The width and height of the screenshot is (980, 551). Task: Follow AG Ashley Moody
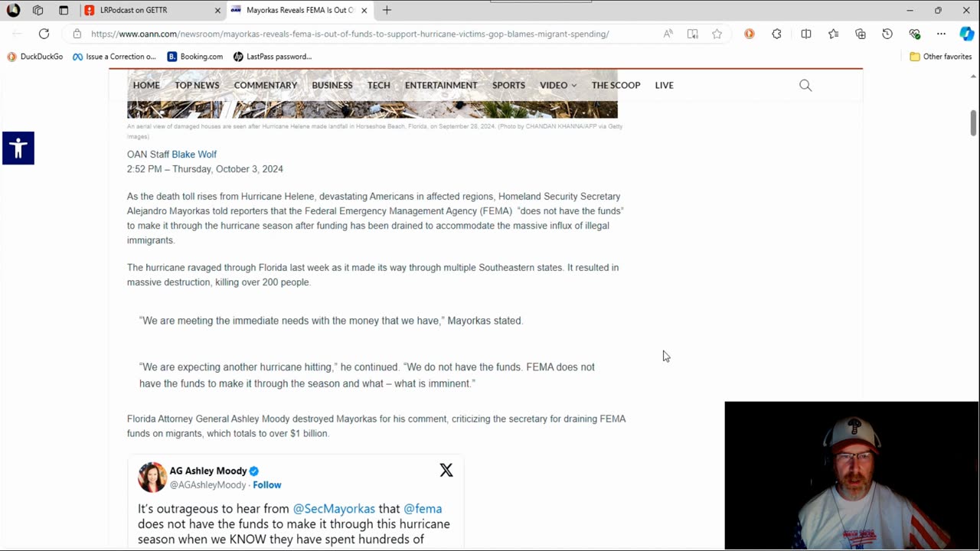(267, 485)
